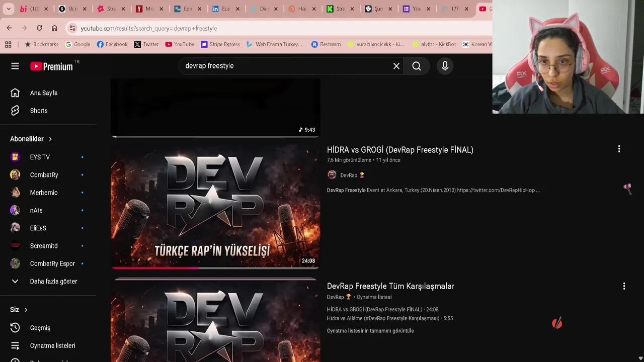Screen dimensions: 644x362
Task: Open the vurabilencicekk bookmark
Action: point(376,44)
